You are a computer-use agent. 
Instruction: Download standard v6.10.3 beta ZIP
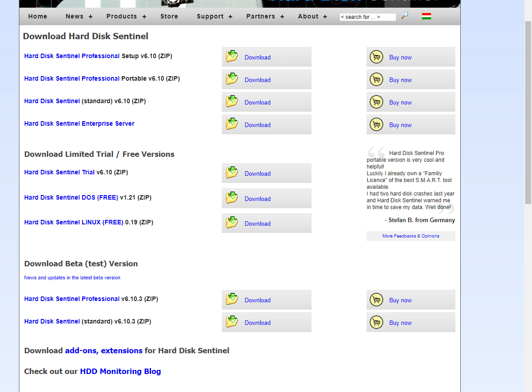point(257,323)
